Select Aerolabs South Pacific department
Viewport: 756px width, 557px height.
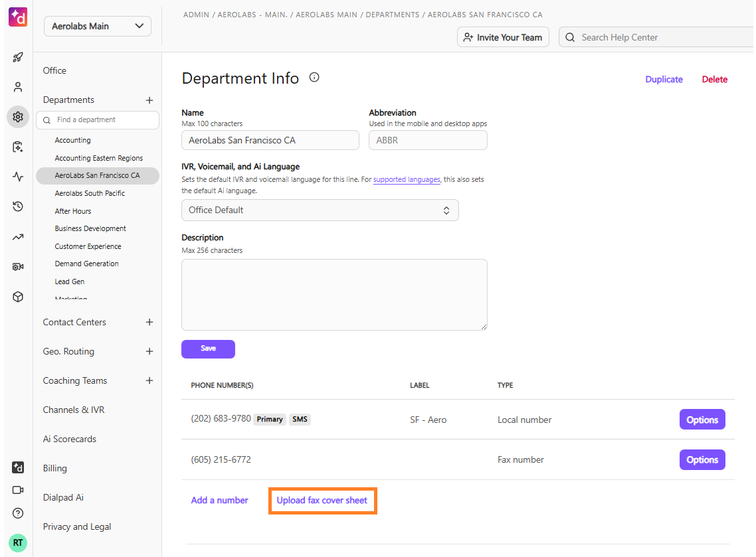pyautogui.click(x=90, y=193)
